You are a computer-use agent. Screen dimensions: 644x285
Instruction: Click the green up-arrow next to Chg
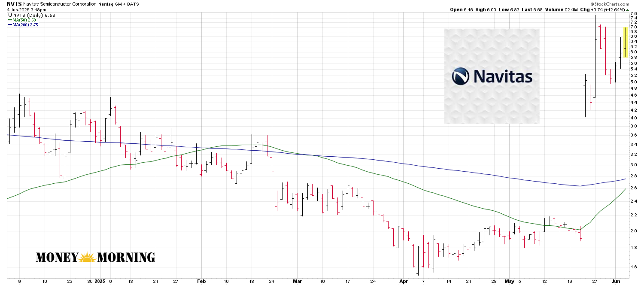pos(627,9)
